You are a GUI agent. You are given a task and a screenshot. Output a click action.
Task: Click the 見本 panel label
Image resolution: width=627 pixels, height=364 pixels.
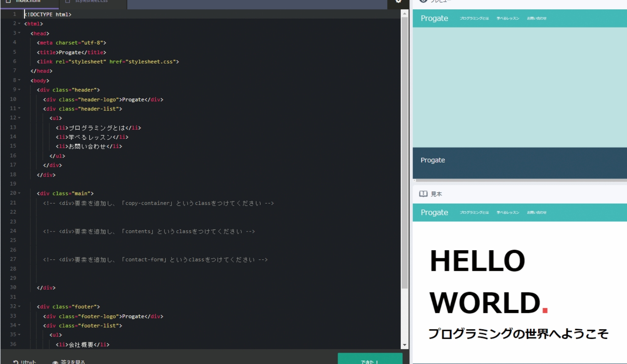coord(436,194)
